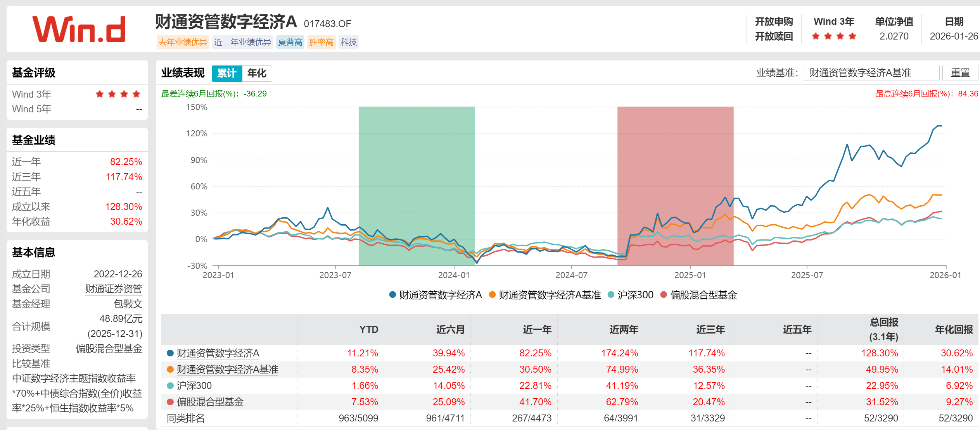Click the blue dot in the 财通资管数字经济A table row
The height and width of the screenshot is (430, 980).
170,353
